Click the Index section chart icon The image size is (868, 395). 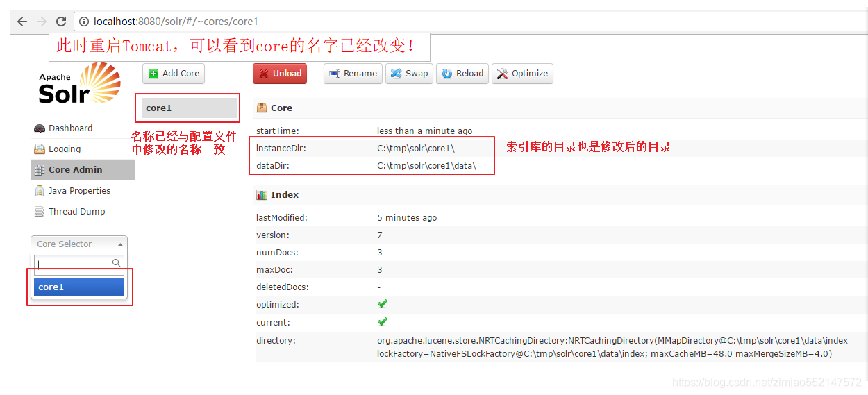tap(262, 195)
